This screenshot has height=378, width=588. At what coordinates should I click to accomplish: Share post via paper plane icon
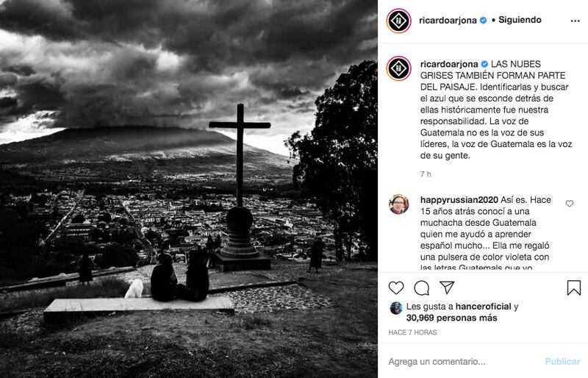447,288
